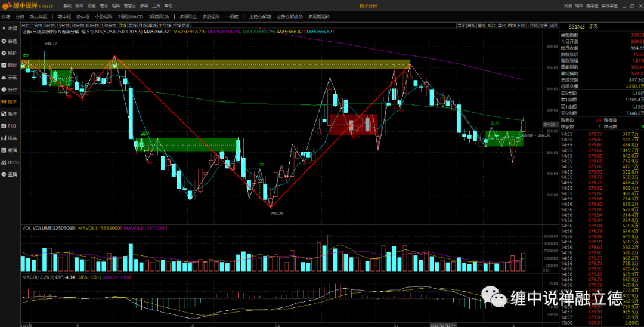Viewport: 644px width, 327px height.
Task: Switch to the 分时 period tab
Action: pos(26,26)
